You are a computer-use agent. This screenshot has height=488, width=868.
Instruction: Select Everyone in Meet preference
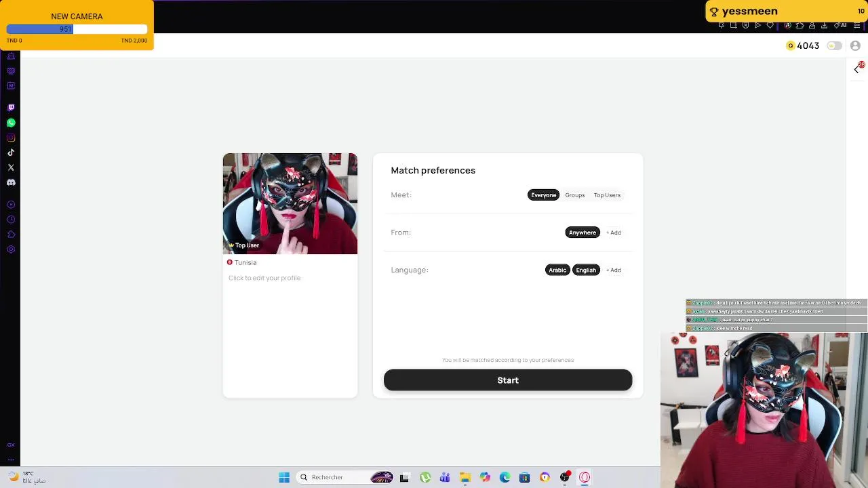click(x=543, y=195)
